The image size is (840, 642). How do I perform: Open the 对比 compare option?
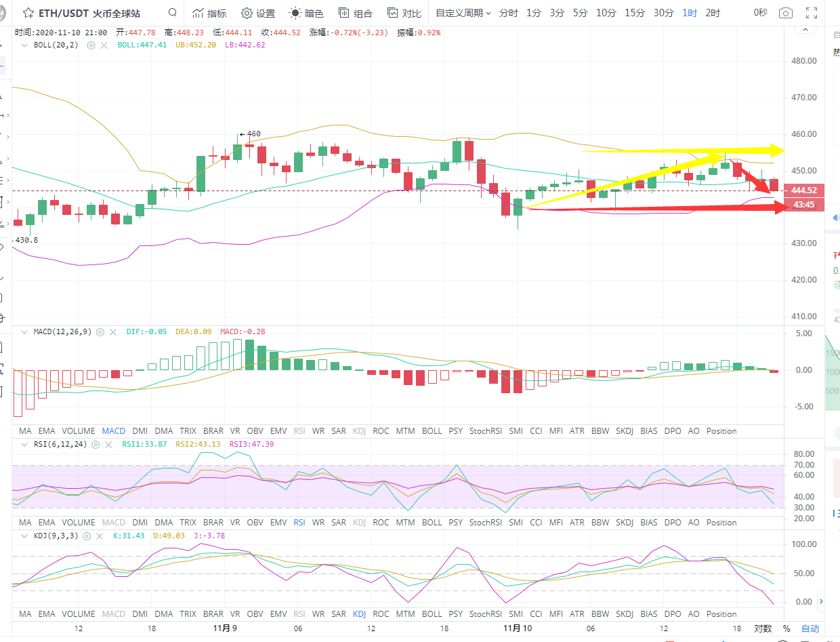[404, 13]
